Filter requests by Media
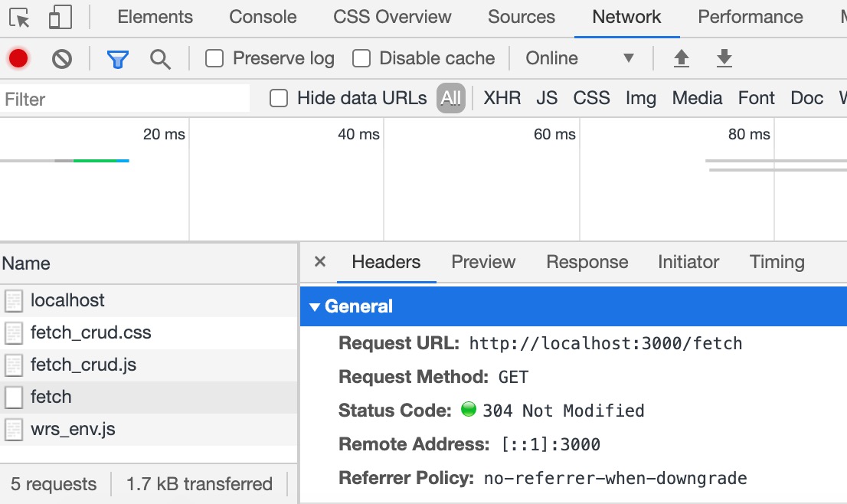 click(697, 98)
